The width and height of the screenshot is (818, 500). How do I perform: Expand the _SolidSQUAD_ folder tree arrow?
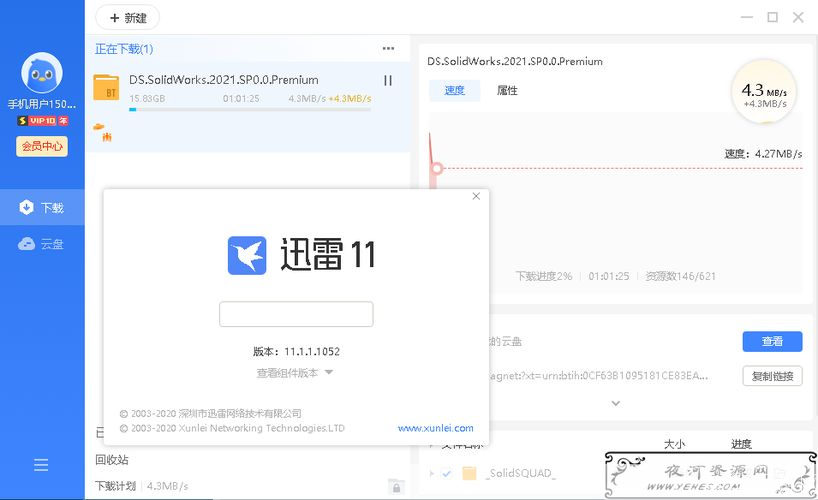pos(432,473)
